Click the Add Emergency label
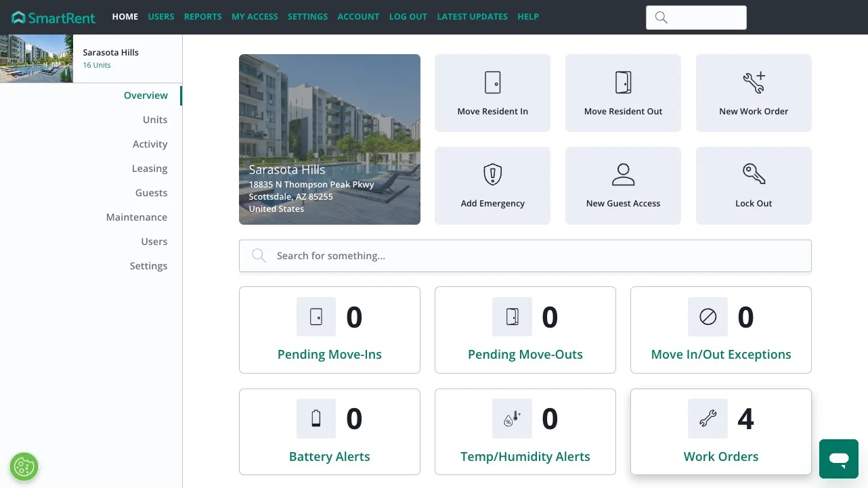This screenshot has width=868, height=488. pyautogui.click(x=493, y=204)
